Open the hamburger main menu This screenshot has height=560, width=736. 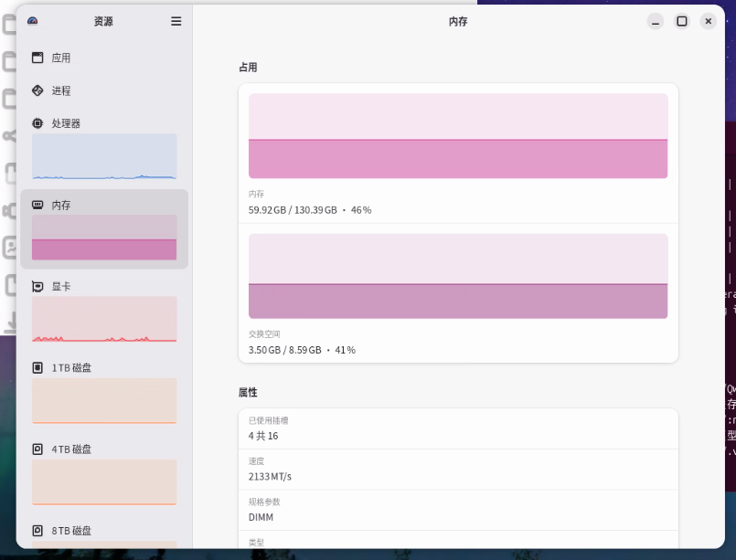pyautogui.click(x=176, y=21)
